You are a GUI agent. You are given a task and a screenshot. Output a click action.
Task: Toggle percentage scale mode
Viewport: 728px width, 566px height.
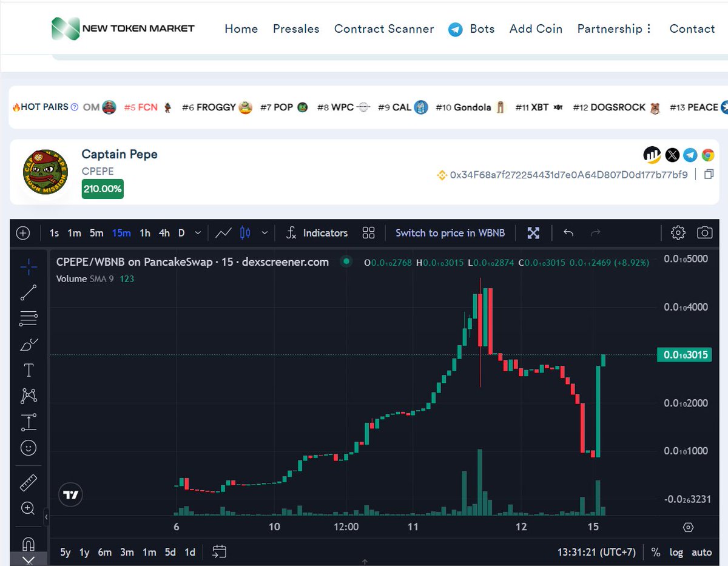[656, 552]
